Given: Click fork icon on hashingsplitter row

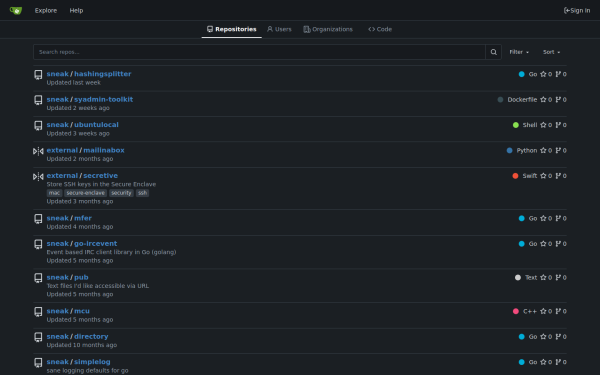Looking at the screenshot, I should click(558, 74).
